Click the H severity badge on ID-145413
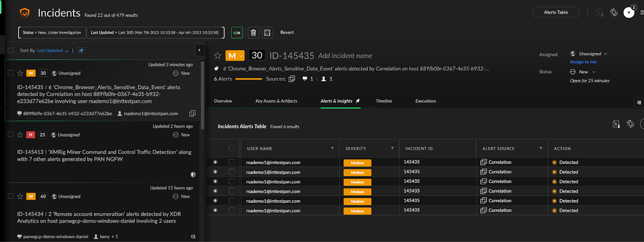The height and width of the screenshot is (242, 644). 31,135
